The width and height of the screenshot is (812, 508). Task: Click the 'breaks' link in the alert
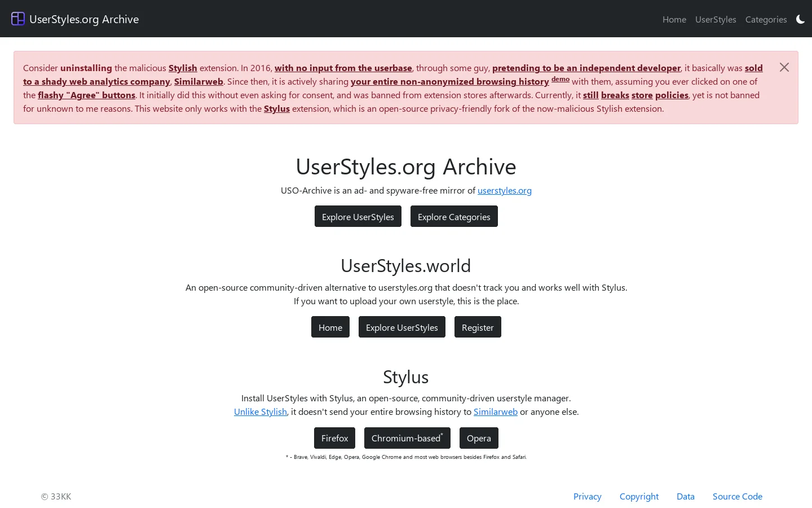coord(615,95)
